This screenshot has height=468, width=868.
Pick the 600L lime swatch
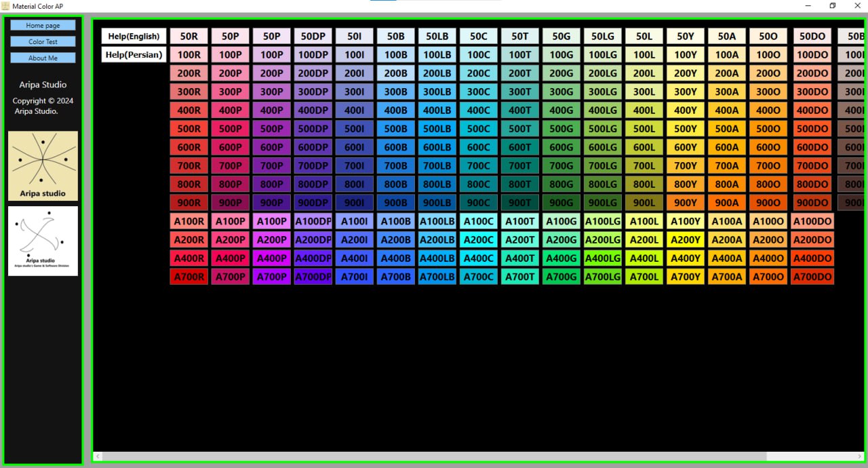644,147
